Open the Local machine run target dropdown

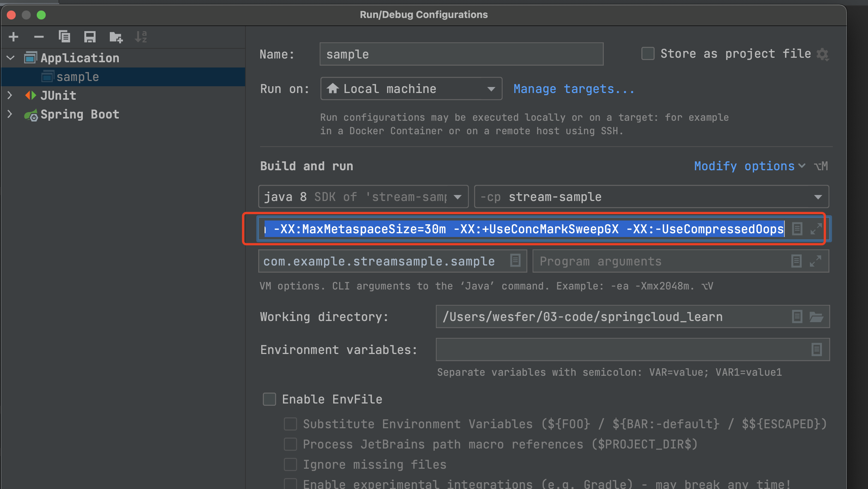tap(411, 89)
